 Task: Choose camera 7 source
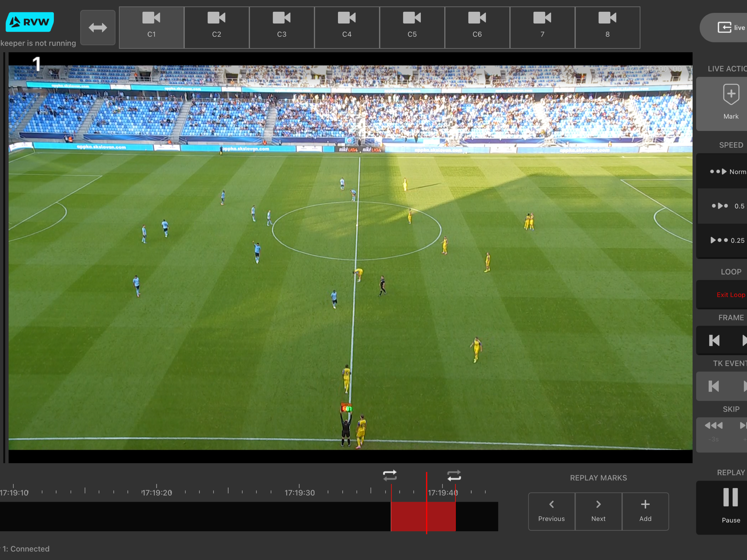[542, 28]
